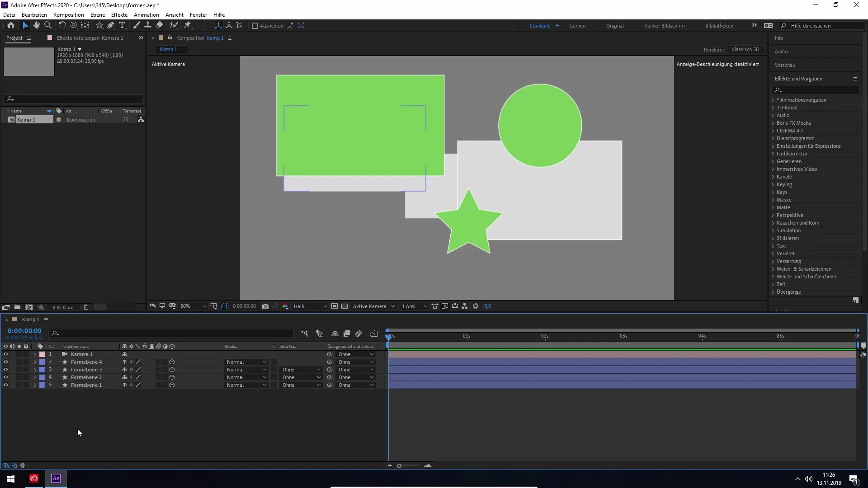868x488 pixels.
Task: Switch to Effekteinstellungen Kamera 1 tab
Action: click(x=90, y=38)
